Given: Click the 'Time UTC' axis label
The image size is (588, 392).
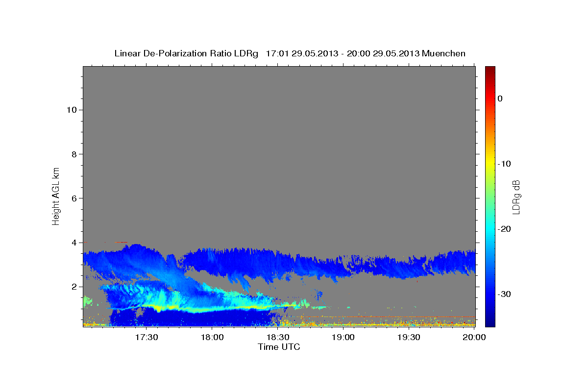Looking at the screenshot, I should (279, 347).
